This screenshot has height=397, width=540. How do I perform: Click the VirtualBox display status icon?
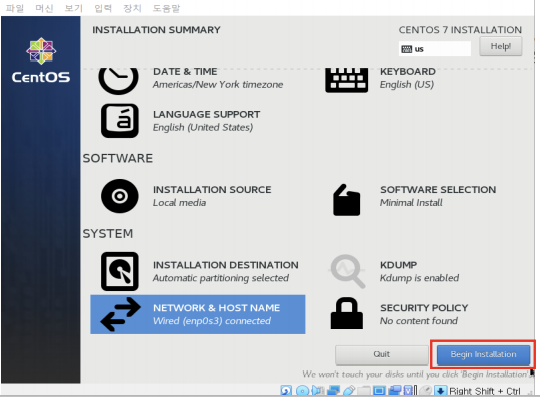point(379,391)
